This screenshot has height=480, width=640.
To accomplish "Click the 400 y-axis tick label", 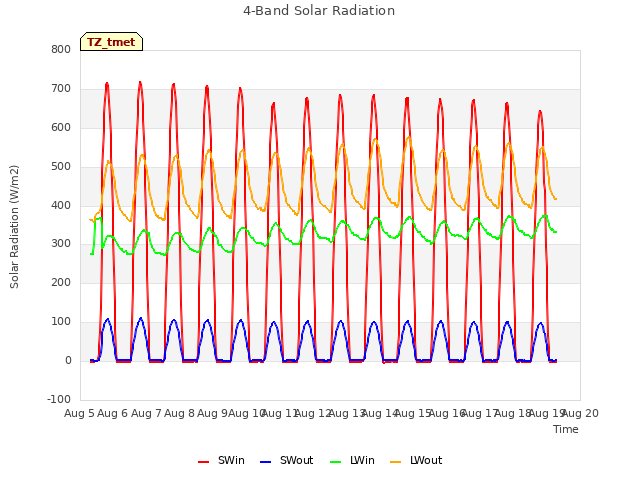I will click(x=61, y=205).
